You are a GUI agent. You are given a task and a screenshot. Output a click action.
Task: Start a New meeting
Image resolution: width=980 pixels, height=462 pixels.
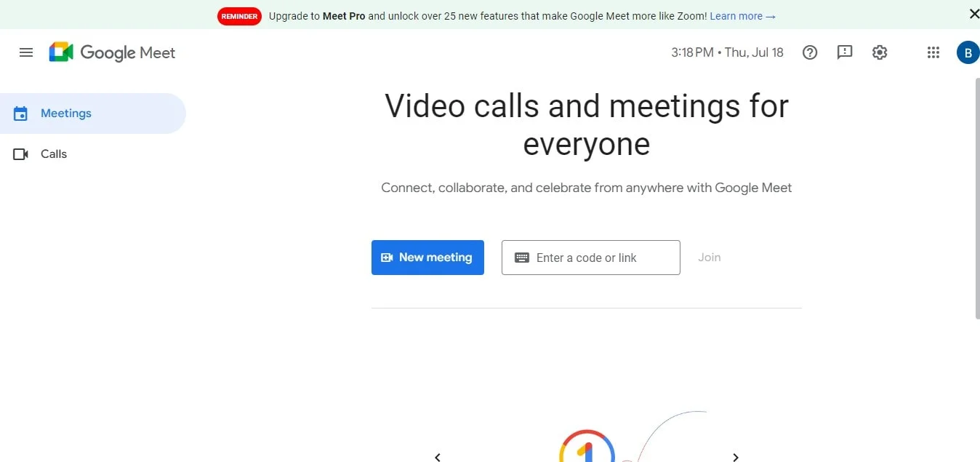click(427, 257)
